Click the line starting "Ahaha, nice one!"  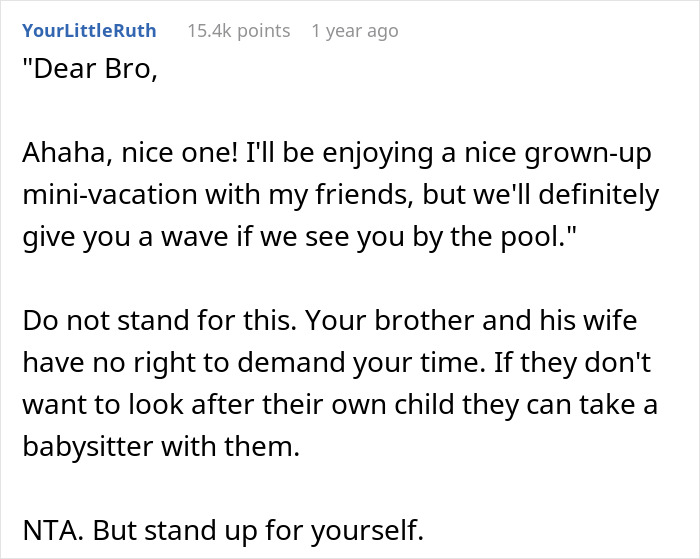(x=337, y=153)
